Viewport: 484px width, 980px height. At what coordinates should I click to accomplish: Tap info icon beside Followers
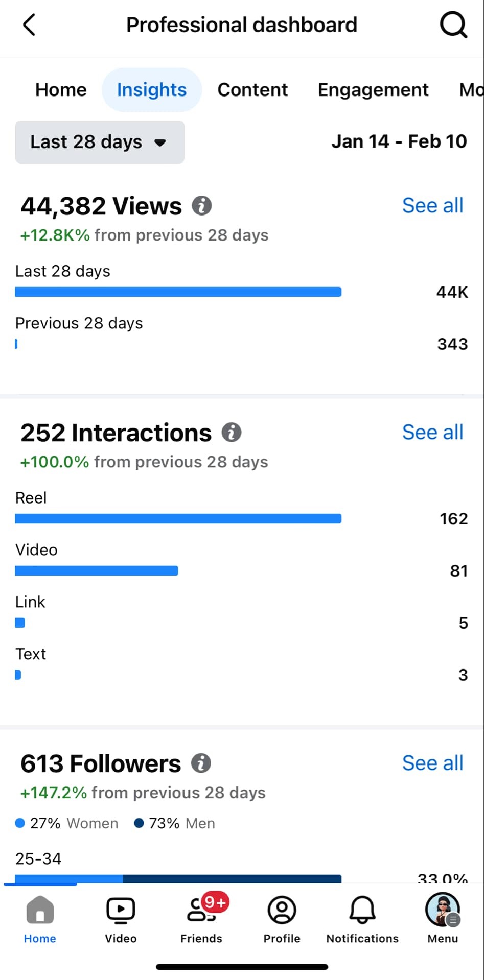pos(201,763)
